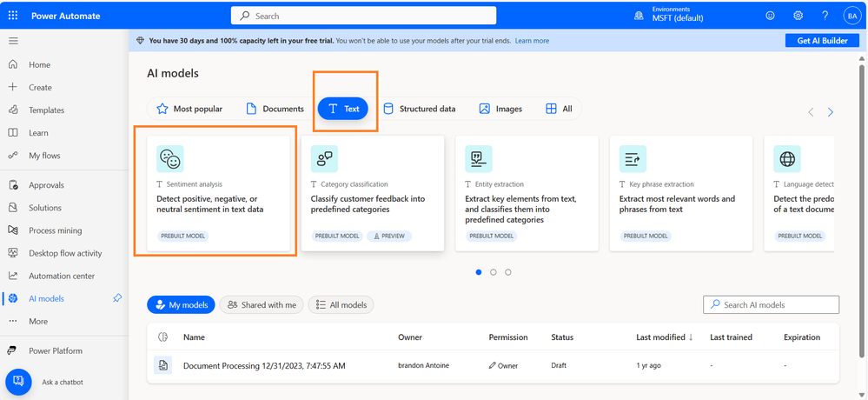Select the Images filter tab
The height and width of the screenshot is (400, 868).
pos(501,109)
